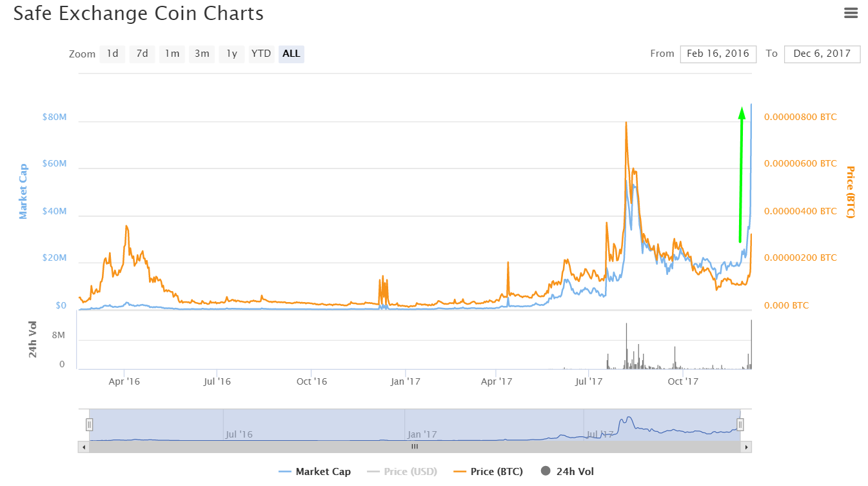This screenshot has width=868, height=486.
Task: Toggle the Market Cap series legend
Action: 315,471
